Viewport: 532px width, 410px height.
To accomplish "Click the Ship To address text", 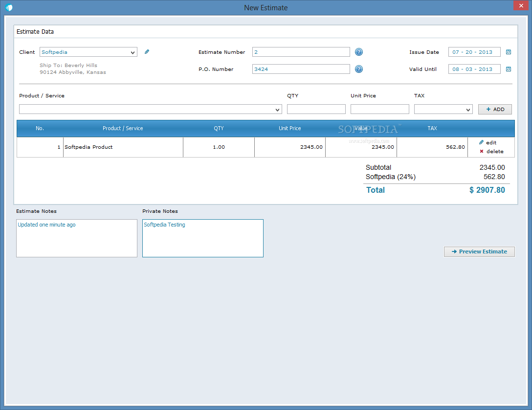I will [72, 68].
